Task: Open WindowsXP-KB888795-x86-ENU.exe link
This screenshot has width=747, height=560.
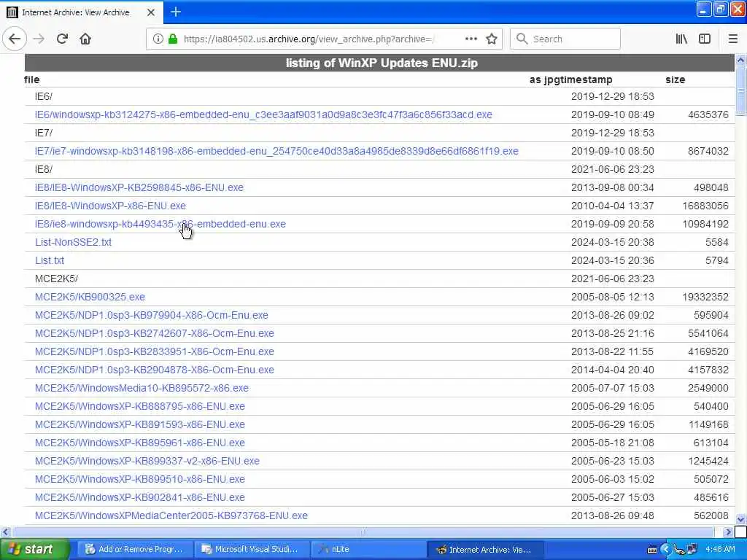Action: pyautogui.click(x=140, y=406)
